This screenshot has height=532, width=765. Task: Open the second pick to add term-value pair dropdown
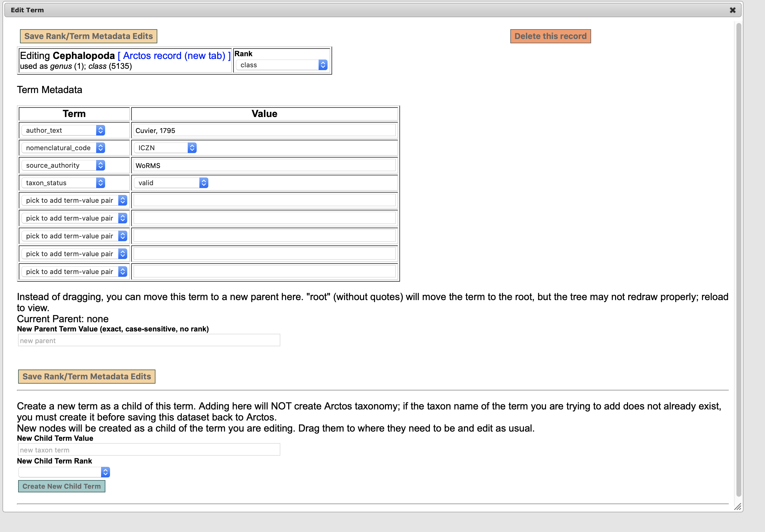[74, 218]
